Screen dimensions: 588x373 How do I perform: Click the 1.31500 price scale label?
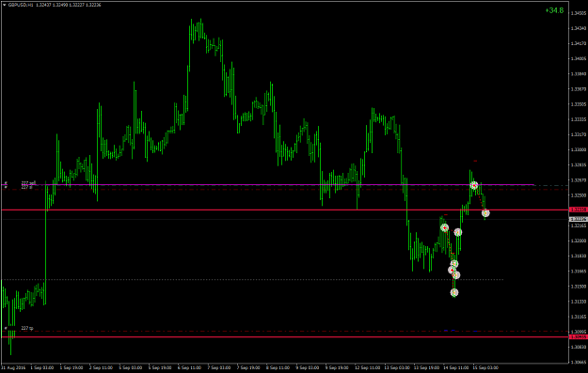[579, 287]
